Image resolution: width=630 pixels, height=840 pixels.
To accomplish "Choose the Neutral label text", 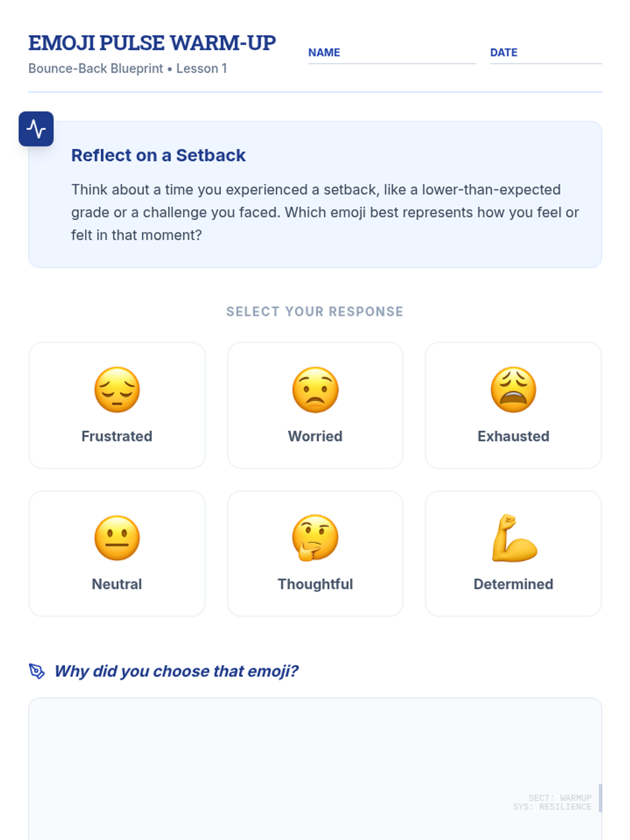I will [117, 584].
